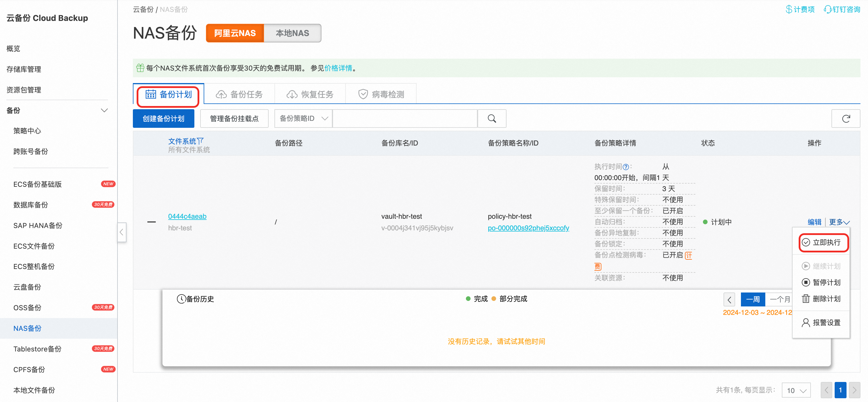The width and height of the screenshot is (868, 402).
Task: Collapse the plan row with minus icon
Action: (151, 222)
